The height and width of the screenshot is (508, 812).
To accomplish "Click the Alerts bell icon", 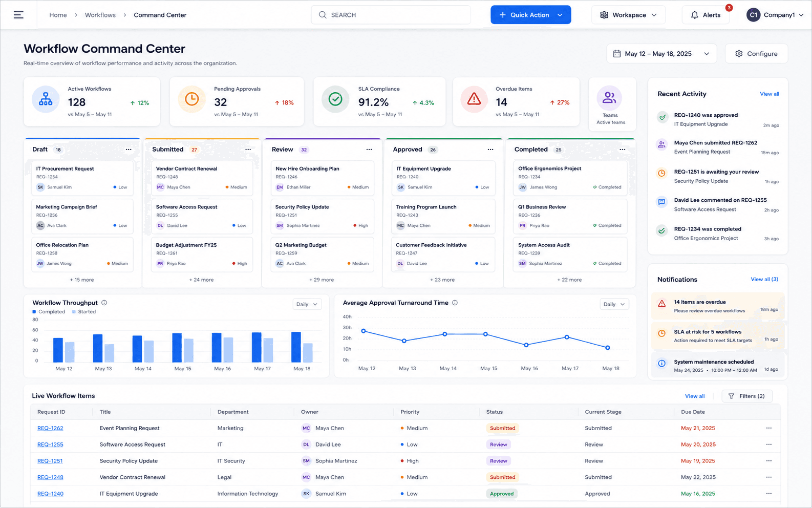I will tap(694, 15).
